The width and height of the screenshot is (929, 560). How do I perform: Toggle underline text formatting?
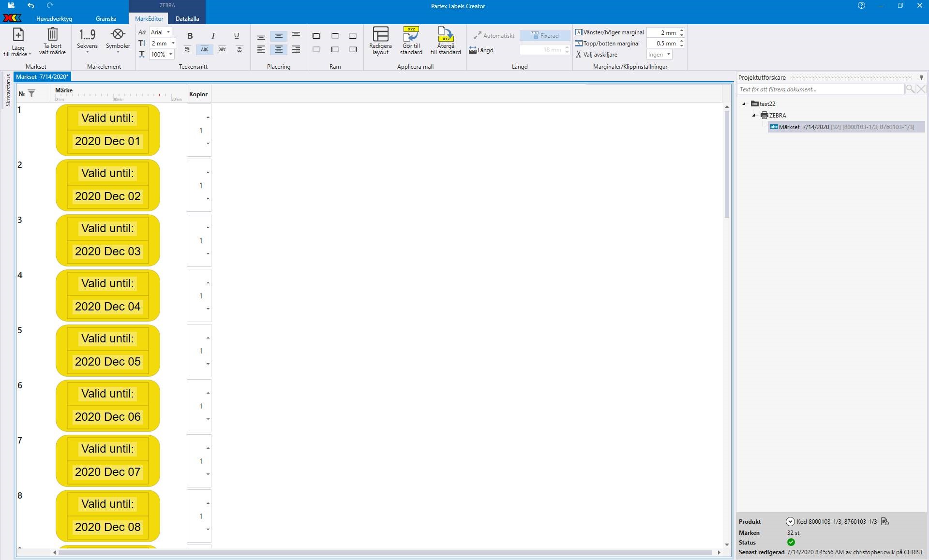click(x=236, y=36)
